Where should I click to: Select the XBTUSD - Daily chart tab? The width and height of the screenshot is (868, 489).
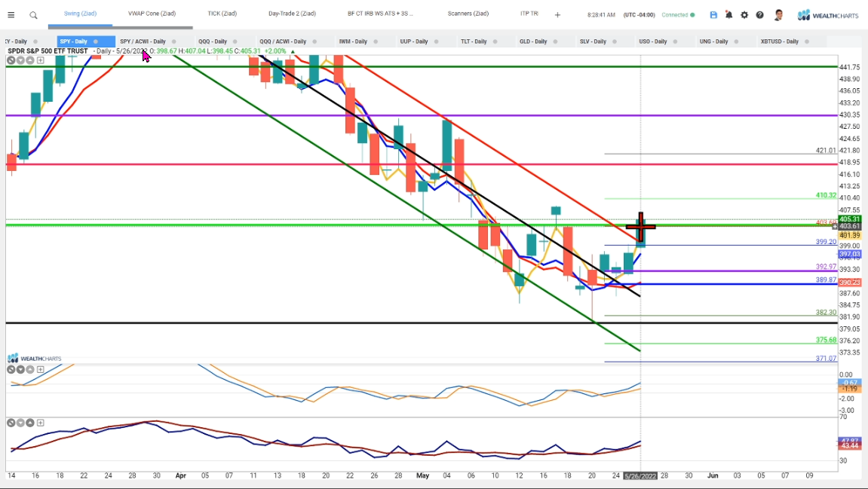[780, 41]
